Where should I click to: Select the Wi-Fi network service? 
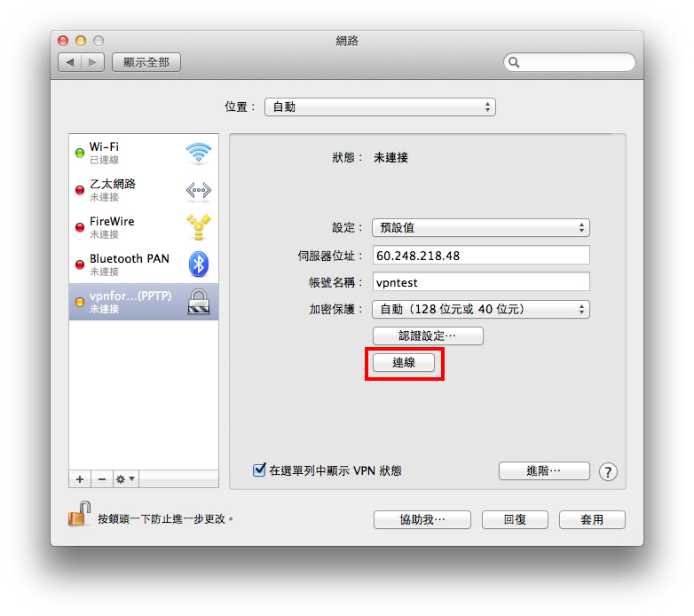[x=144, y=153]
